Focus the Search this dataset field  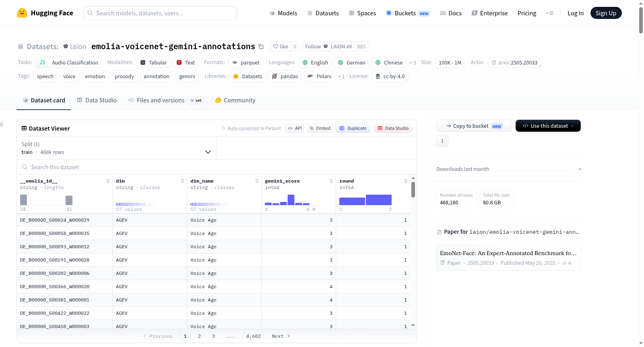coord(217,167)
